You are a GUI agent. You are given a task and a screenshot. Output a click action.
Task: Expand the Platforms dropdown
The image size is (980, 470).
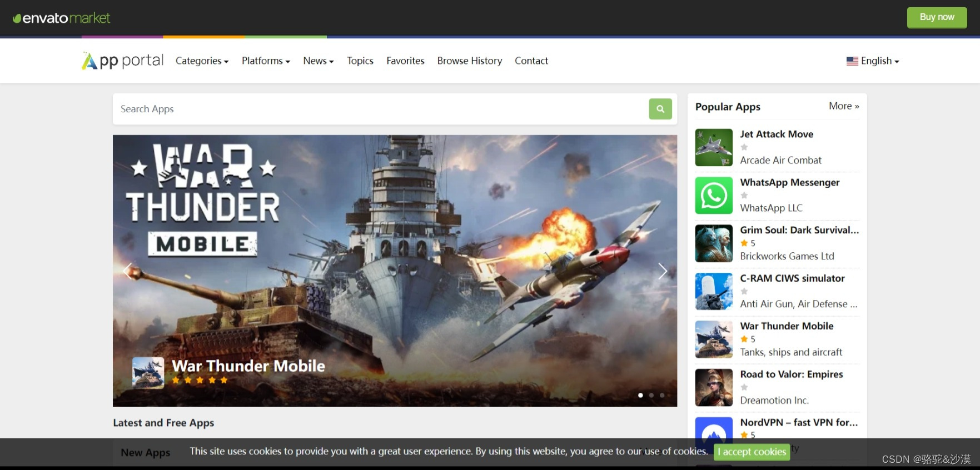click(x=266, y=61)
